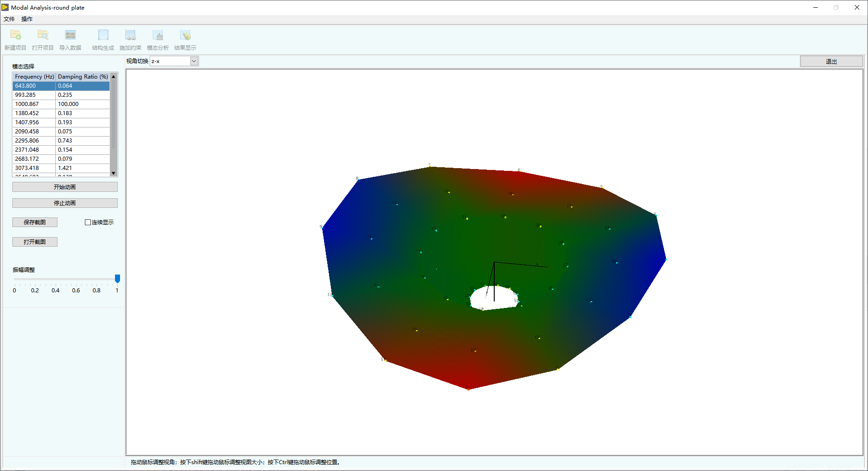Click the 开始动画 start animation button

[x=65, y=187]
